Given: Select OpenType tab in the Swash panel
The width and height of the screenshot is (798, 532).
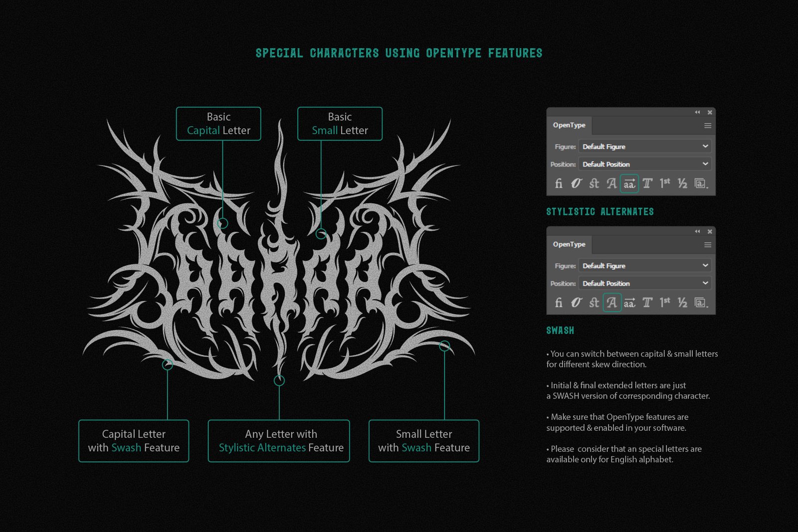Looking at the screenshot, I should pyautogui.click(x=569, y=244).
